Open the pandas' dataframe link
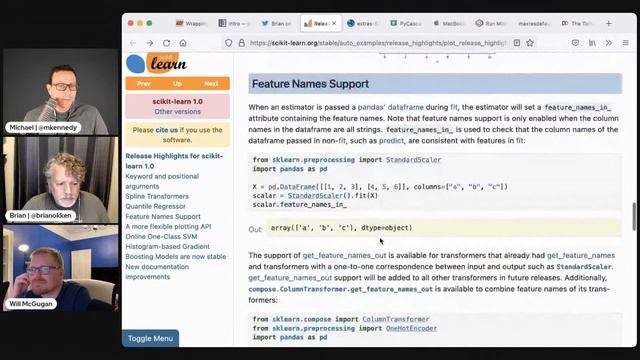This screenshot has height=360, width=640. click(391, 107)
